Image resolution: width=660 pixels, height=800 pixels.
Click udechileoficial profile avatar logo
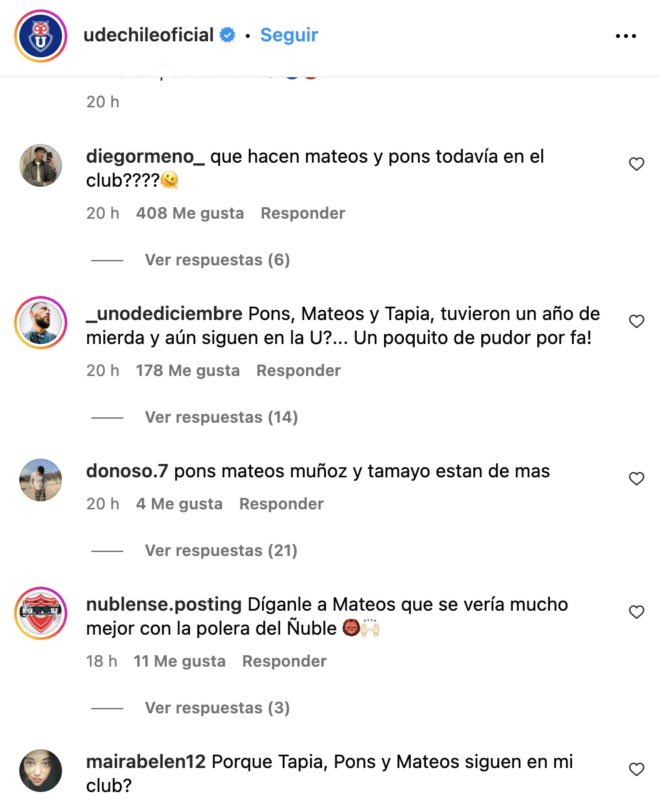(x=41, y=36)
